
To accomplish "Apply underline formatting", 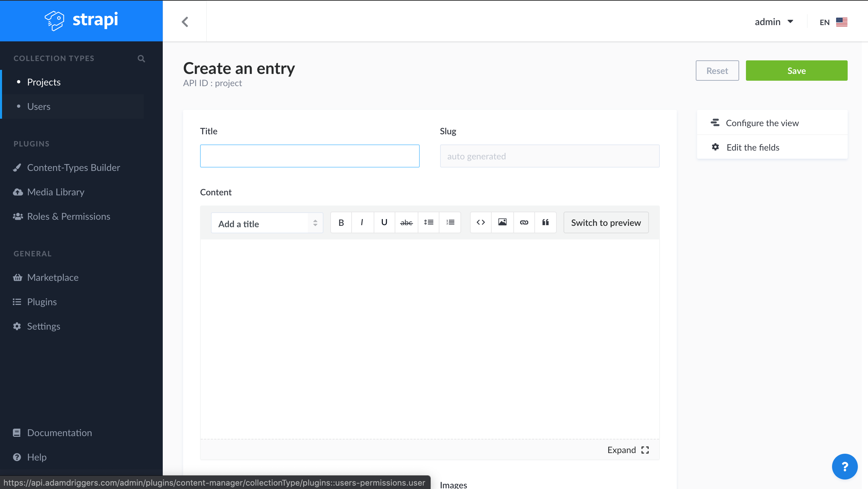I will (384, 222).
